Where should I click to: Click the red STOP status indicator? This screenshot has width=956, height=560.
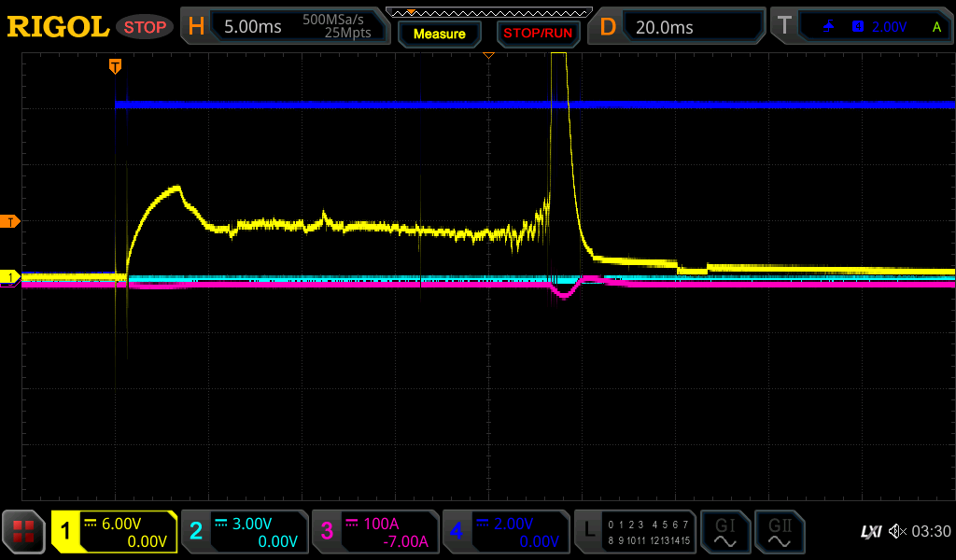[x=145, y=27]
